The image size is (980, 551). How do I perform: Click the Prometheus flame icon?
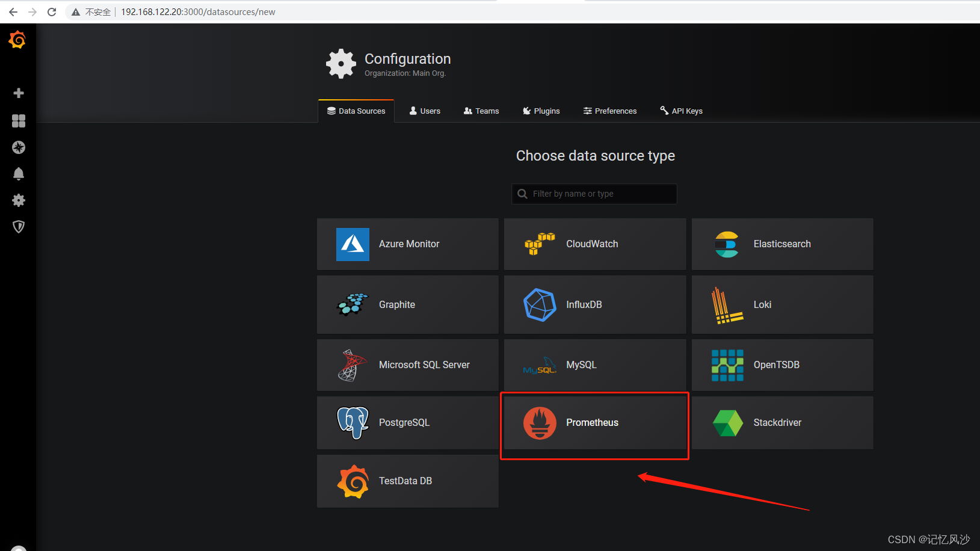(540, 423)
